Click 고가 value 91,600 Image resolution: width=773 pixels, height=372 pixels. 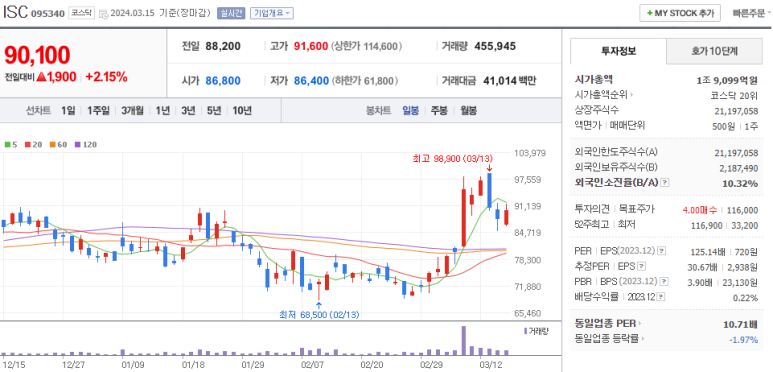[x=311, y=46]
